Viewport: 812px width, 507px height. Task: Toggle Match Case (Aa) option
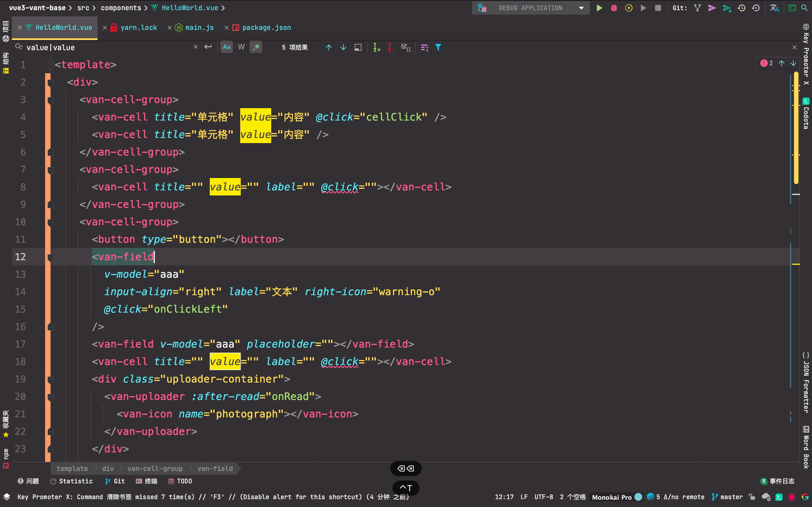click(226, 47)
